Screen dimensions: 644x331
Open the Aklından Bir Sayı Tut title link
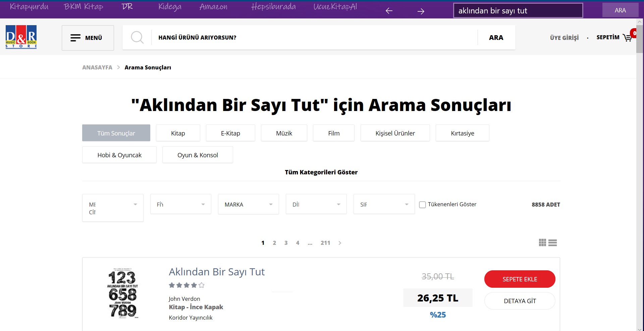click(217, 272)
